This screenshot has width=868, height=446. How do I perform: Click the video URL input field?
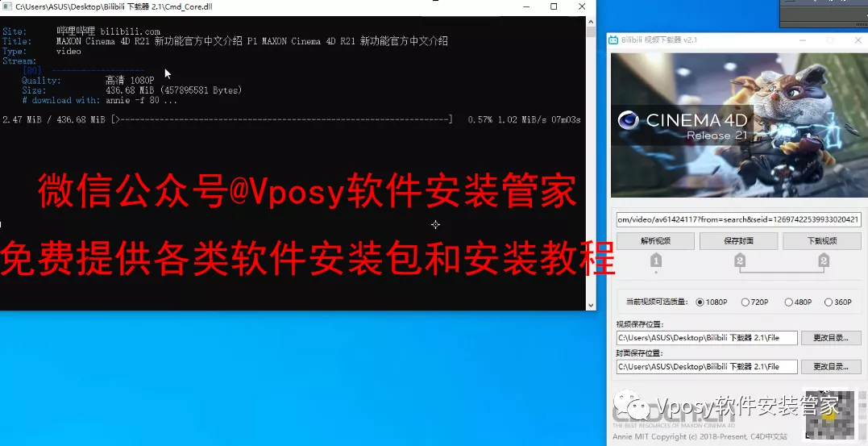pos(738,219)
